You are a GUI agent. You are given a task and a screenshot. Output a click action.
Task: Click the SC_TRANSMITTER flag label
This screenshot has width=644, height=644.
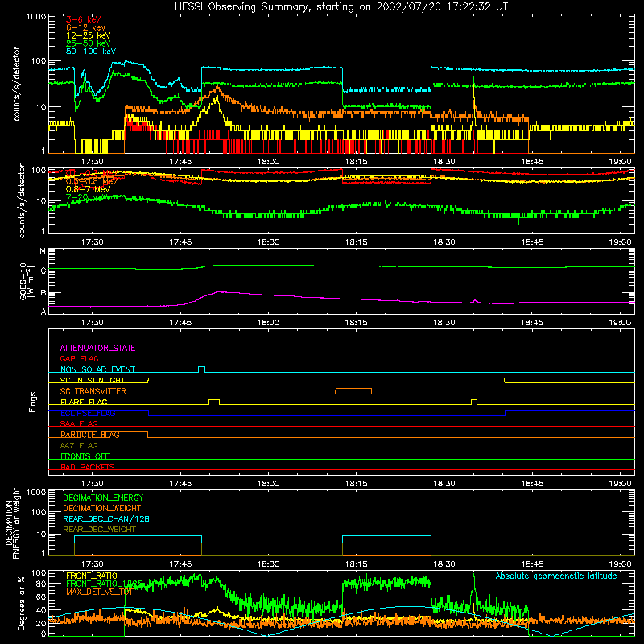pos(93,391)
